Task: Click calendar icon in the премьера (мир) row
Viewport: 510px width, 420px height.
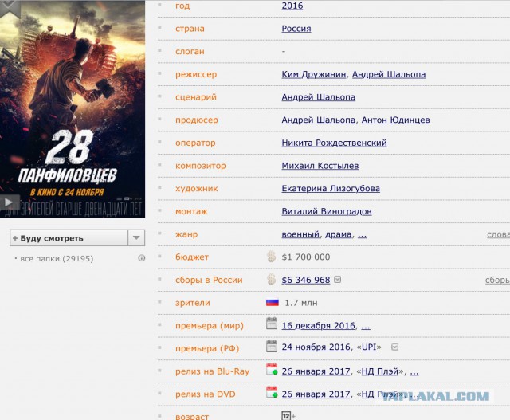Action: tap(272, 324)
